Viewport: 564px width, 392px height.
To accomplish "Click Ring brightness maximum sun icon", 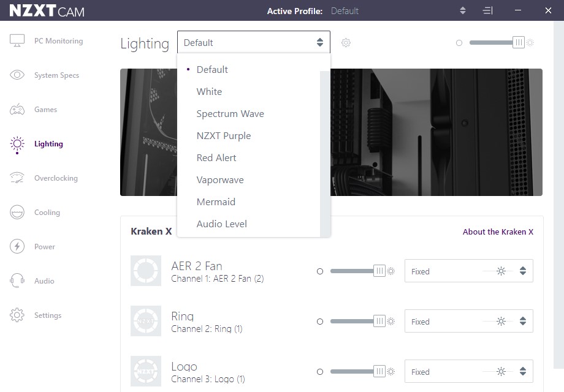I will (x=391, y=322).
